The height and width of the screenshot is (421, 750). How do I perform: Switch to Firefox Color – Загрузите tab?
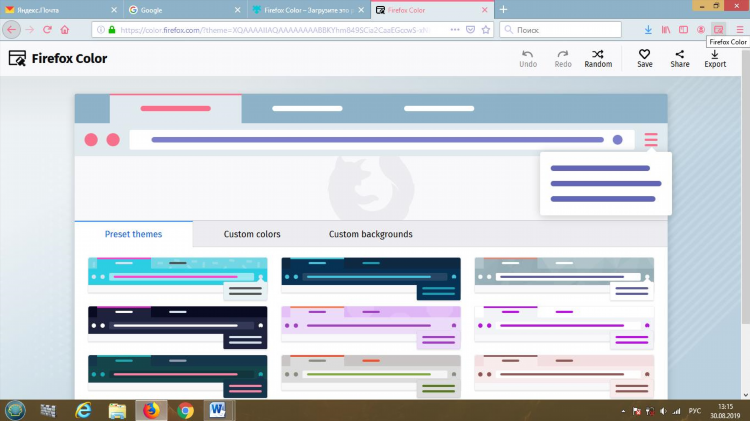309,10
